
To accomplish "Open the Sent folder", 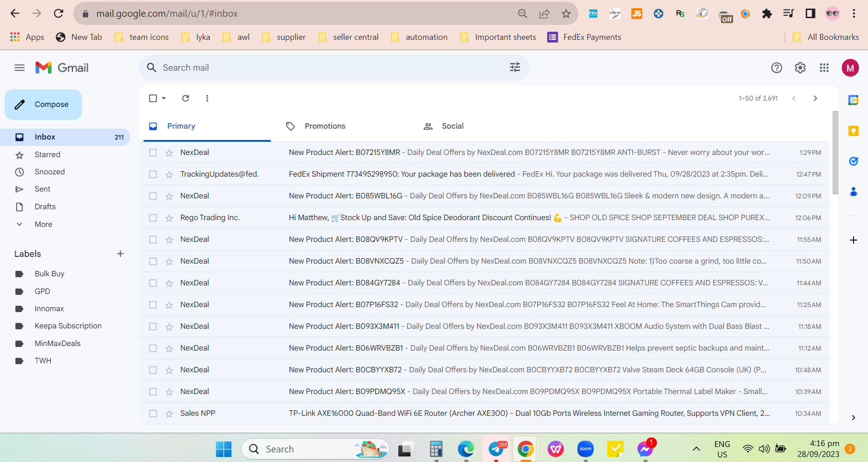I will click(43, 189).
